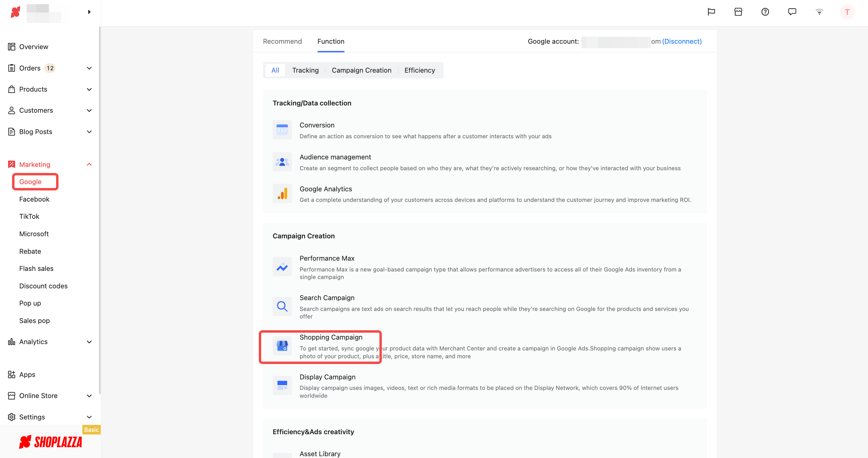
Task: Expand the Analytics menu chevron
Action: pos(89,342)
